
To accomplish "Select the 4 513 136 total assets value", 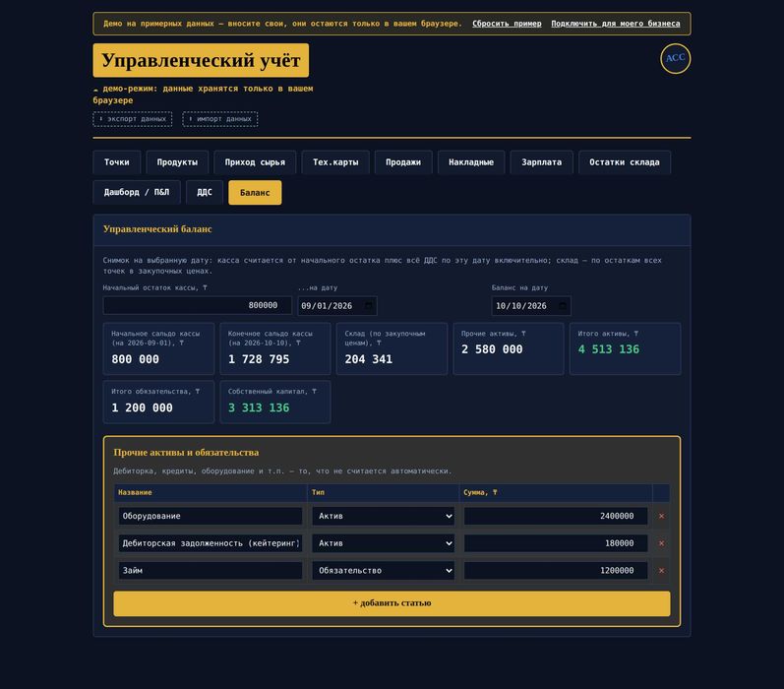I will (x=609, y=349).
